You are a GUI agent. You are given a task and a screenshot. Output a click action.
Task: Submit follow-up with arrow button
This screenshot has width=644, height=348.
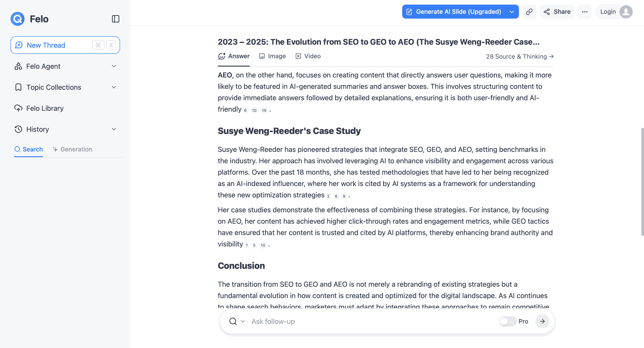click(542, 321)
